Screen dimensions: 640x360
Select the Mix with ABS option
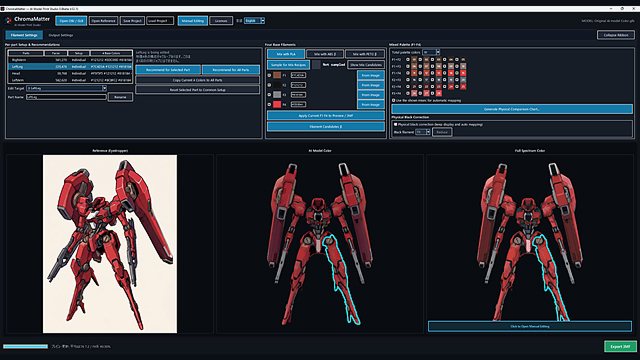point(325,54)
